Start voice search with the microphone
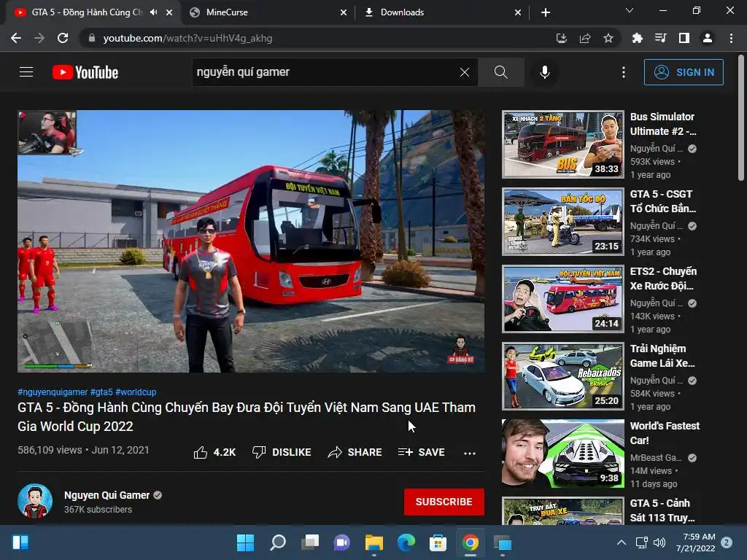Image resolution: width=747 pixels, height=560 pixels. 545,72
